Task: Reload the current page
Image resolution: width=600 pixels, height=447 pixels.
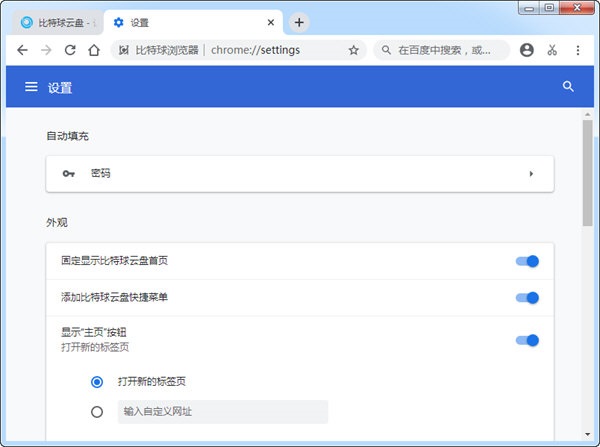Action: click(x=69, y=50)
